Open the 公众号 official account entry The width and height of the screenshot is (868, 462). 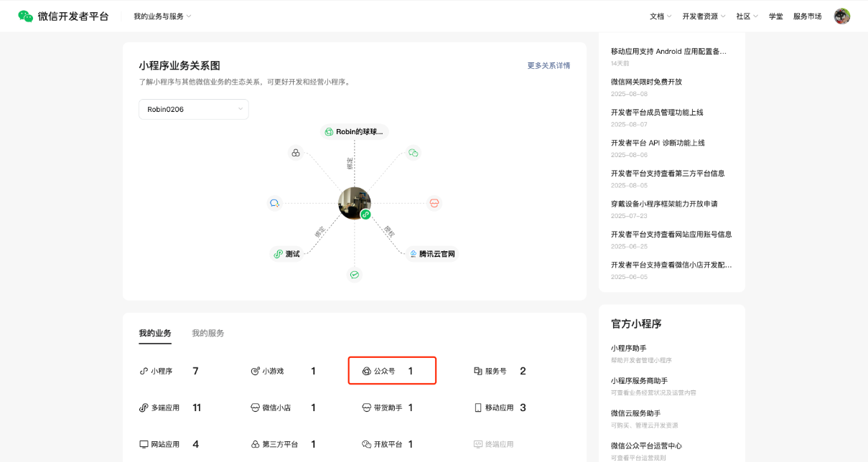384,371
